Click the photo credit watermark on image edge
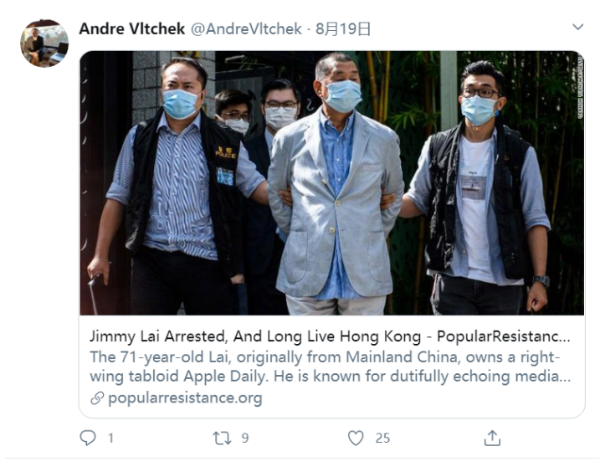Image resolution: width=600 pixels, height=463 pixels. (580, 87)
